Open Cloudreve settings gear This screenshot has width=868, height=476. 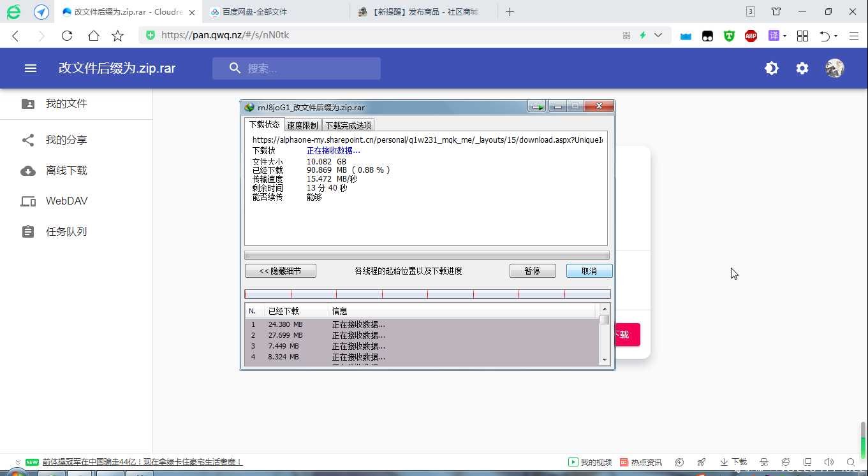pyautogui.click(x=802, y=68)
